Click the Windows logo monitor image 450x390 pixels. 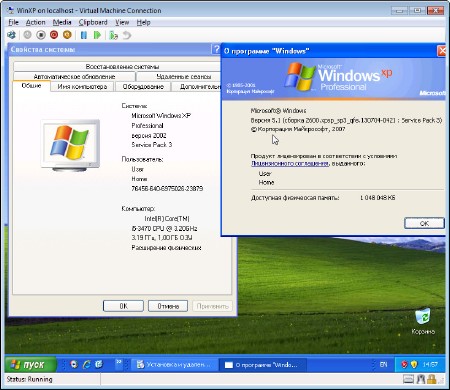(70, 145)
